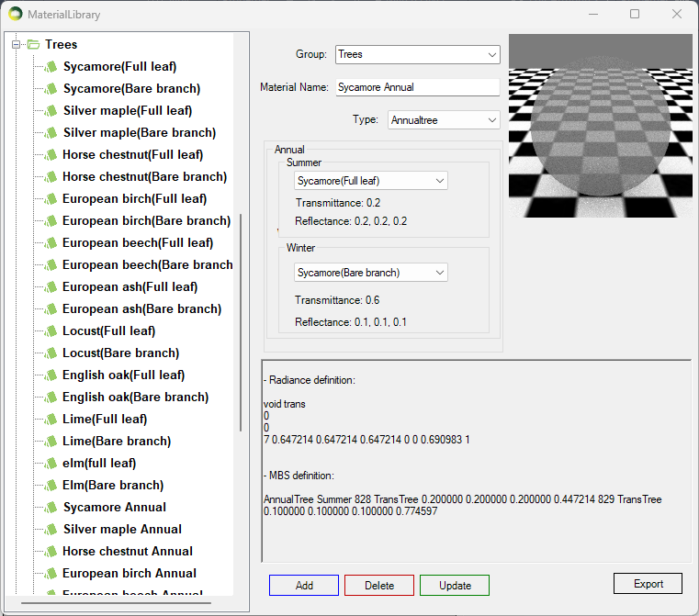The height and width of the screenshot is (616, 699).
Task: Select Lime(Bare branch) in the list
Action: pos(117,441)
